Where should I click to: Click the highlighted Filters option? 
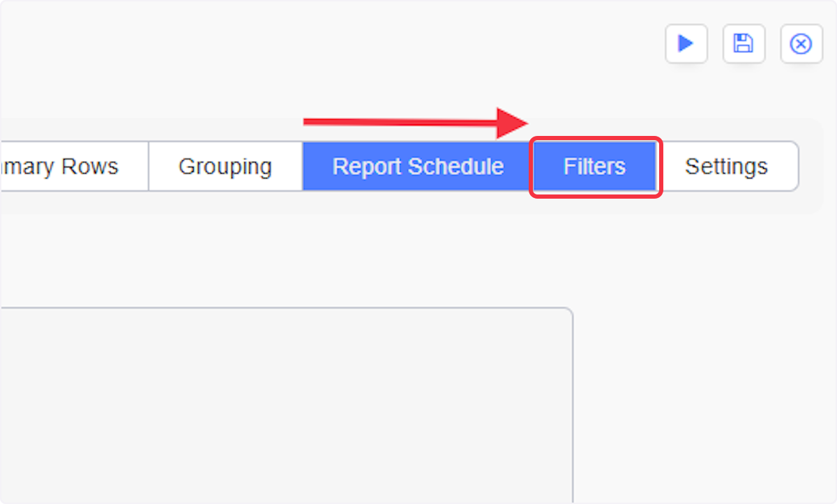(595, 167)
